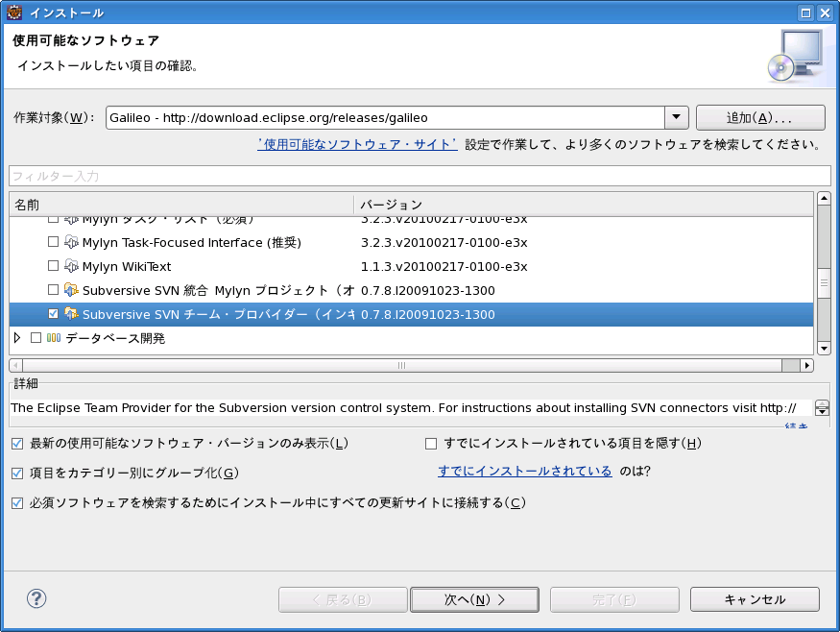Click the 作業対象 Galileo combo box text field

(x=385, y=117)
